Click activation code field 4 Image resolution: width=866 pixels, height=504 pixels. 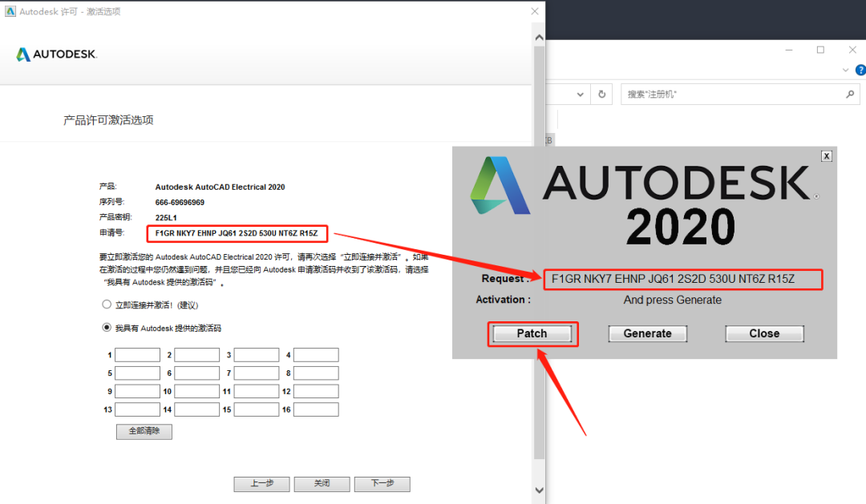316,355
